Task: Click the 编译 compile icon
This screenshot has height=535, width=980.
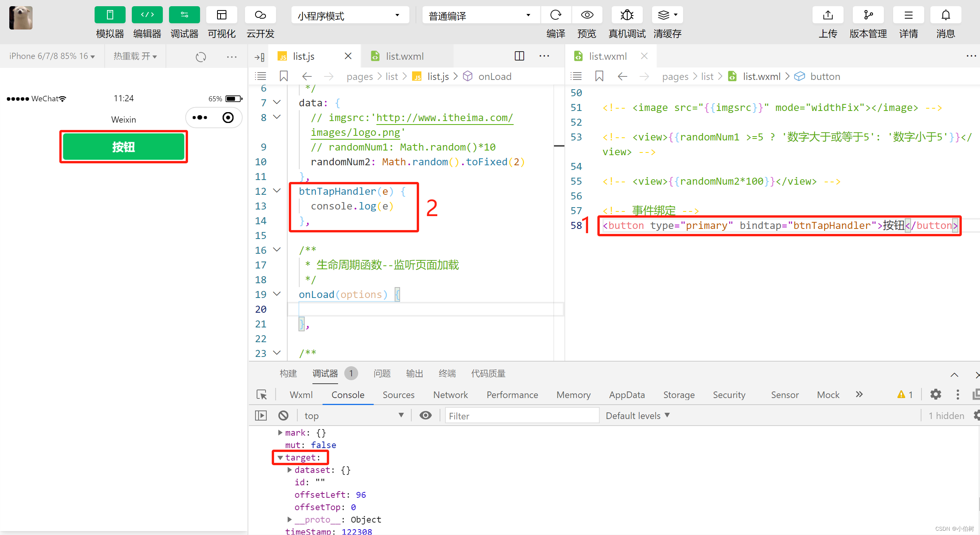Action: [556, 15]
